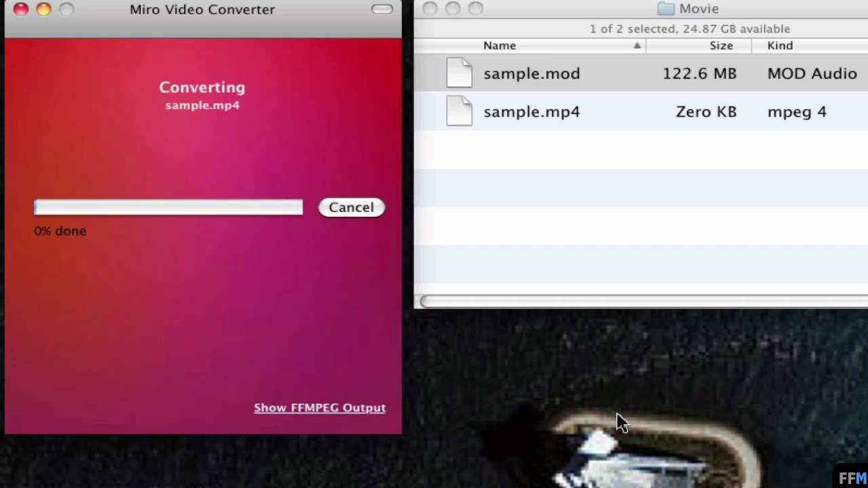Sort Finder list by Kind column
The width and height of the screenshot is (868, 488).
pyautogui.click(x=780, y=45)
